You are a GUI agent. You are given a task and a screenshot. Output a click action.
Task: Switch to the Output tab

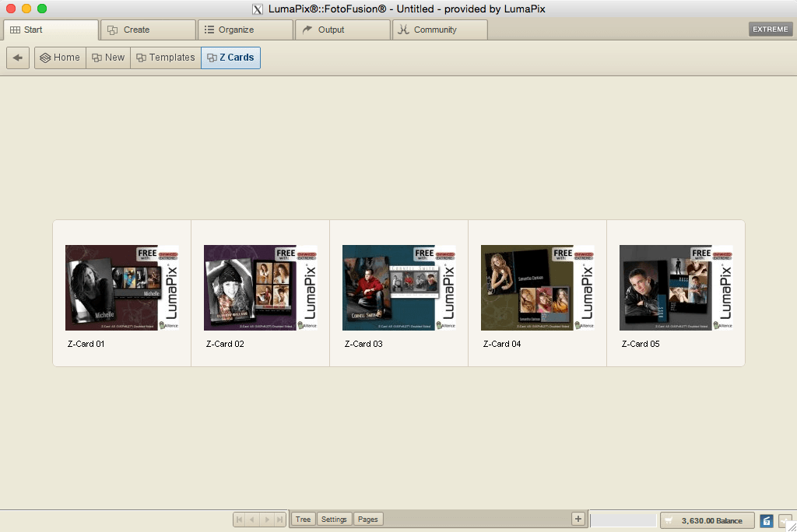click(342, 30)
